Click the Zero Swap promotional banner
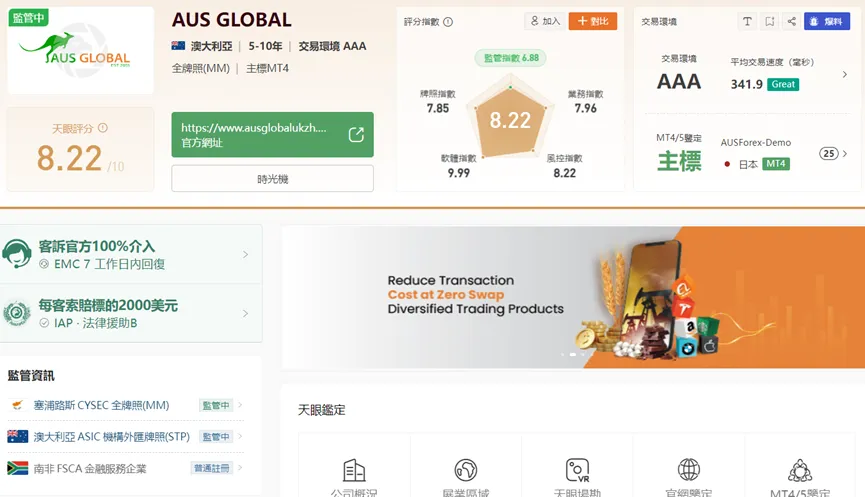This screenshot has width=865, height=497. point(573,297)
